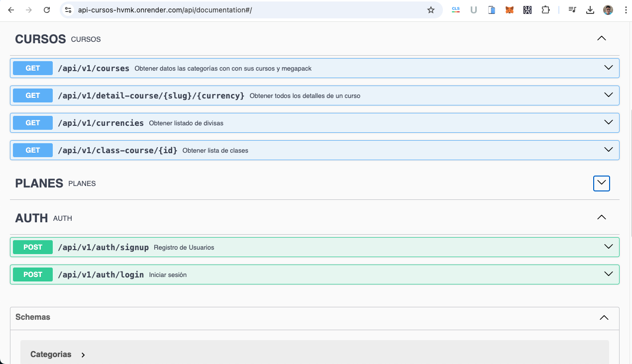Open the media controls icon
The image size is (632, 364).
tap(572, 10)
